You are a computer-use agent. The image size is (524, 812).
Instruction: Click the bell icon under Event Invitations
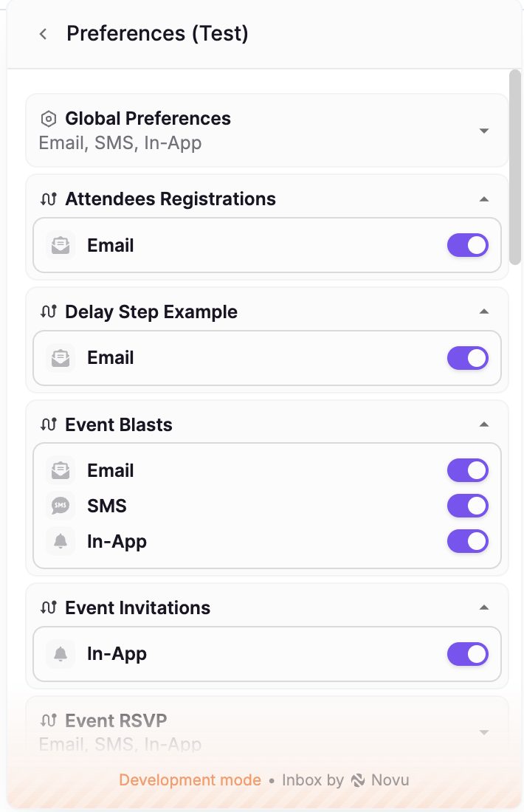pyautogui.click(x=60, y=653)
